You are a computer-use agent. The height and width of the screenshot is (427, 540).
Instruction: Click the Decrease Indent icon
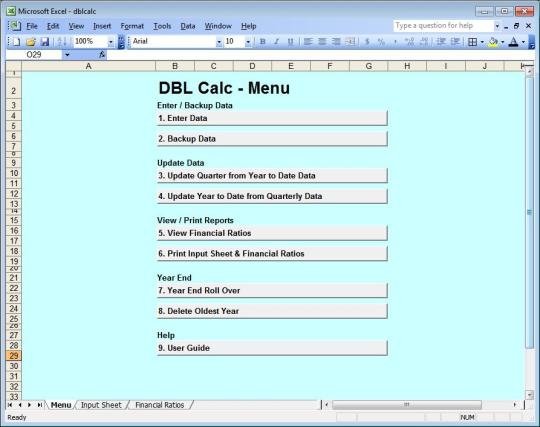pos(441,42)
